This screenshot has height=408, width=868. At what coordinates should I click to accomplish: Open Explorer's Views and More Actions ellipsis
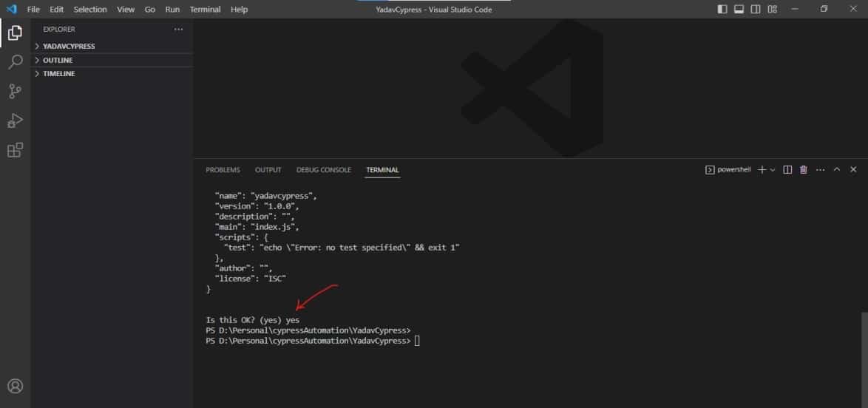178,30
